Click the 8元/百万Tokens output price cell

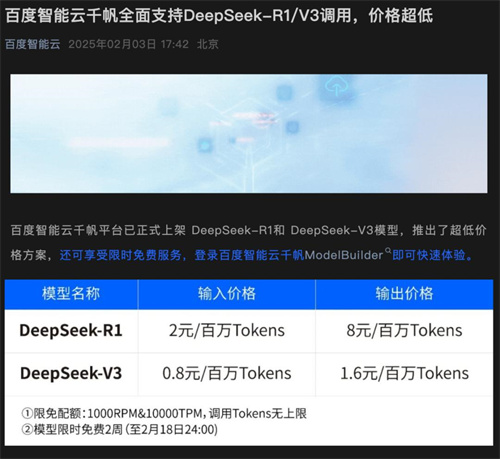(404, 330)
